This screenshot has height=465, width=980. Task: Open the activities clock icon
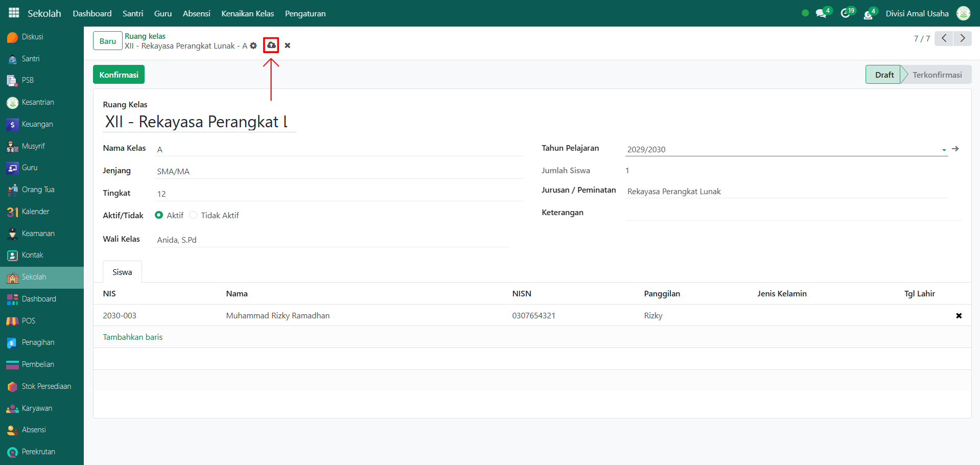click(x=846, y=14)
